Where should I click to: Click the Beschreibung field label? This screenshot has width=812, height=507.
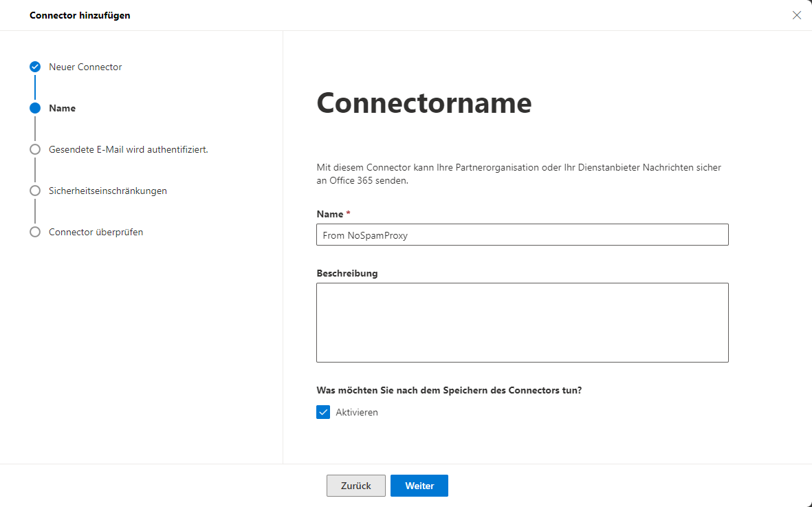(347, 273)
